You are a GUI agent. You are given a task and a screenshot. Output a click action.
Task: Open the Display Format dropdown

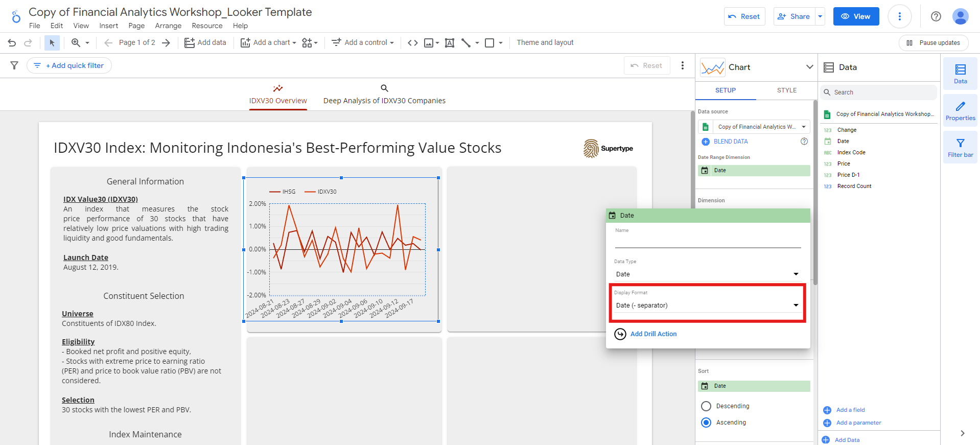707,306
